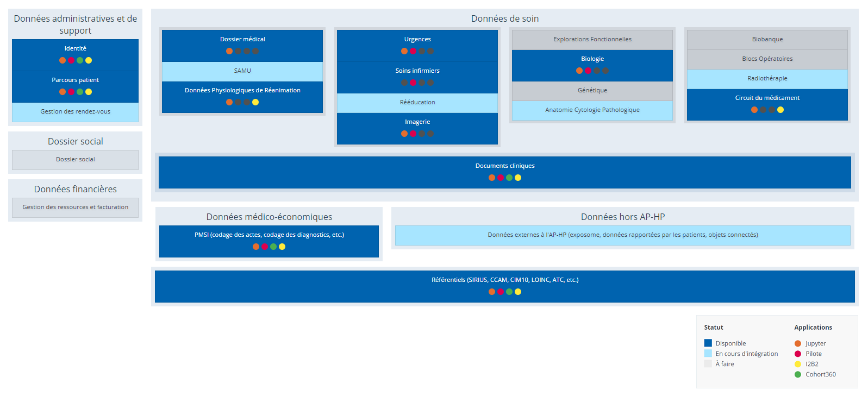Click the En cours d'intégration legend swatch
Viewport: 868px width, 396px height.
708,354
